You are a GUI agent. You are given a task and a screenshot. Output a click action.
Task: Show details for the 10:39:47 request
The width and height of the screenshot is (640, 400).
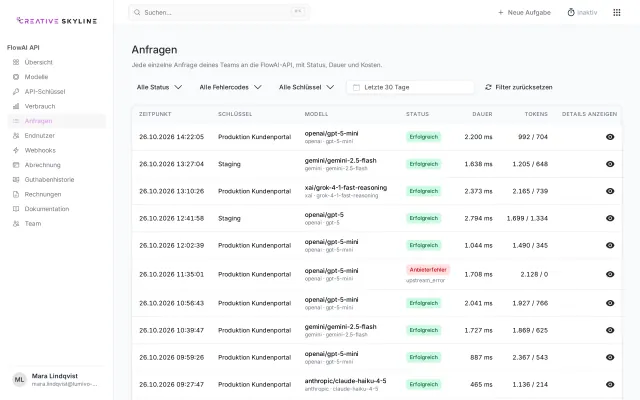[610, 330]
